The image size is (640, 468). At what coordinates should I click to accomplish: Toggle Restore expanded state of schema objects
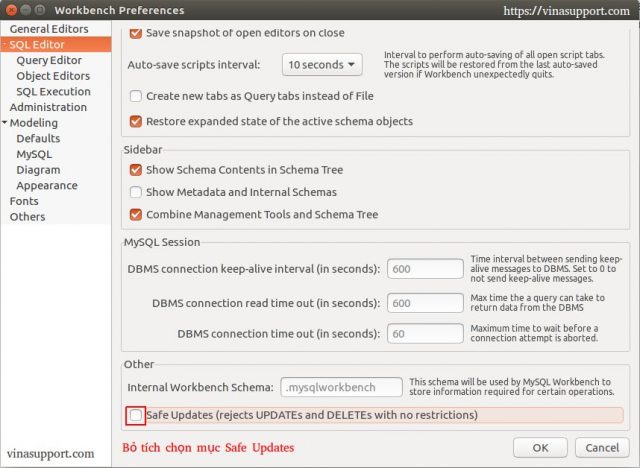point(136,122)
